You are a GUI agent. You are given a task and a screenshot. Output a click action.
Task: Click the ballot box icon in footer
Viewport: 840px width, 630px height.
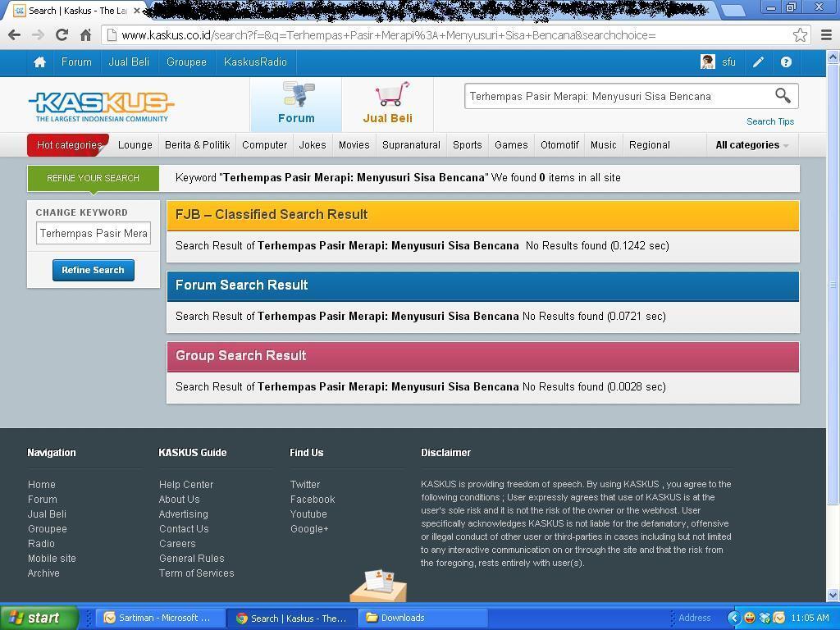point(378,586)
